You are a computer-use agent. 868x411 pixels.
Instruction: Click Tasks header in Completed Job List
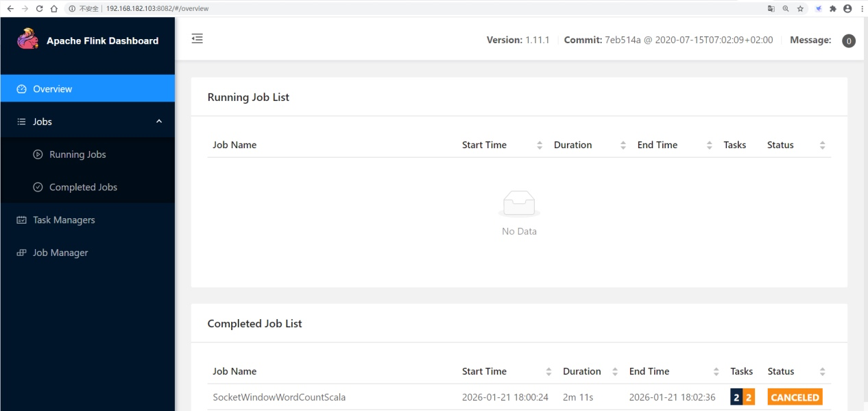click(741, 371)
